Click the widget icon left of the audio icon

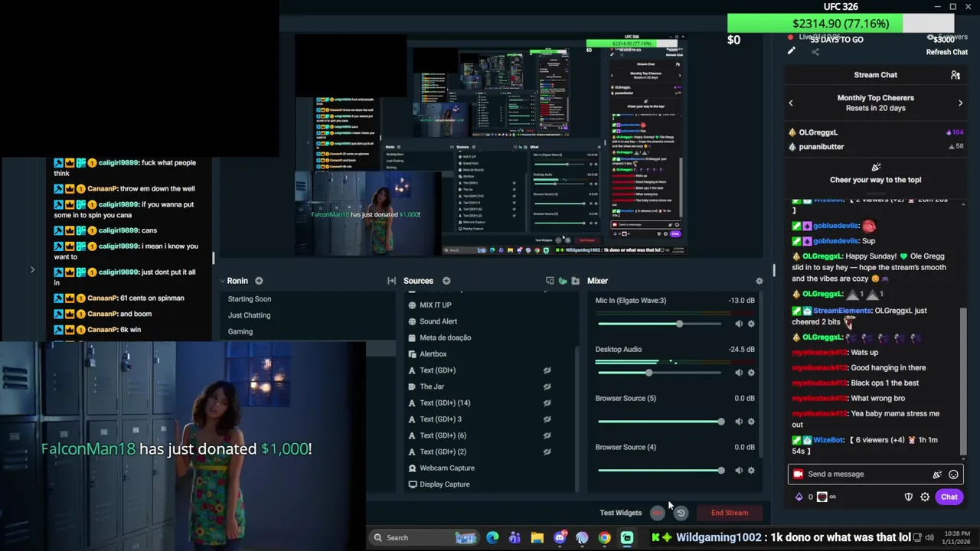click(550, 281)
